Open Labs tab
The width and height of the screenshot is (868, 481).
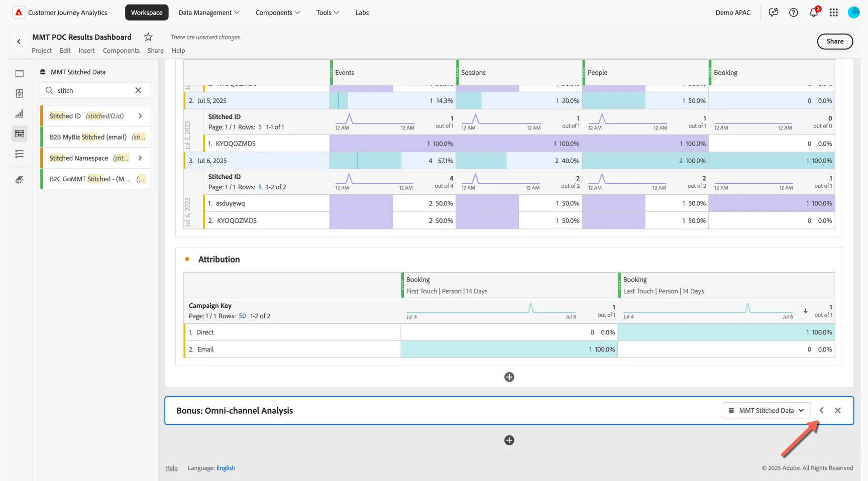coord(362,13)
